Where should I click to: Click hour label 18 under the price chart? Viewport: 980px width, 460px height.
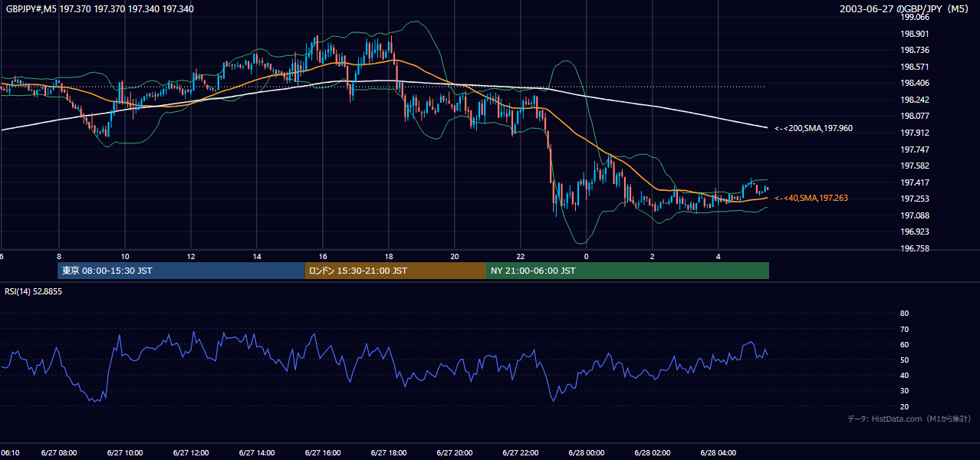(389, 256)
